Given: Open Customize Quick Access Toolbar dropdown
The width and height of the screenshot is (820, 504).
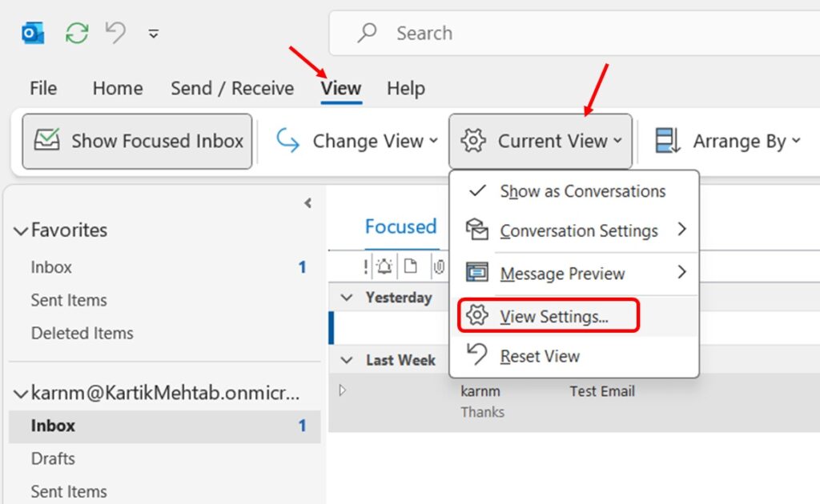Looking at the screenshot, I should (x=153, y=34).
